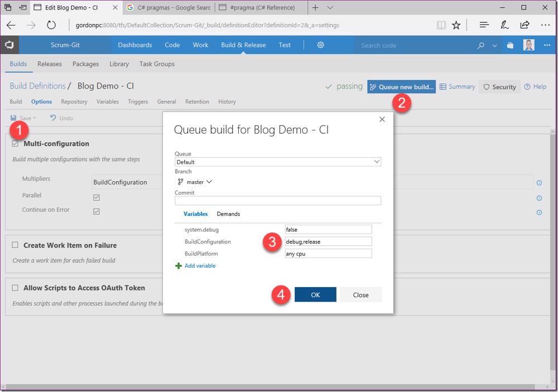Click the Save disk icon
The width and height of the screenshot is (558, 392).
point(13,118)
